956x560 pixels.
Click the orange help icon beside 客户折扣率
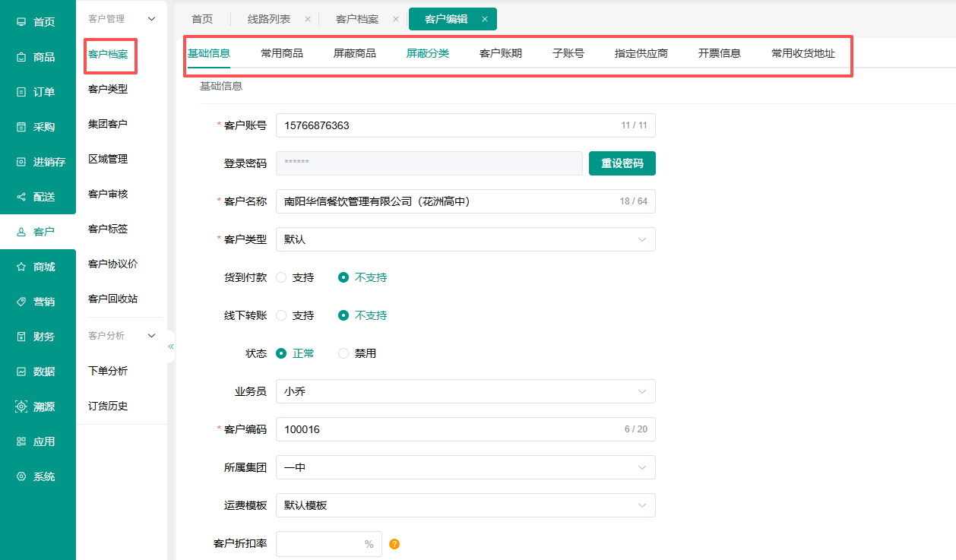(394, 544)
